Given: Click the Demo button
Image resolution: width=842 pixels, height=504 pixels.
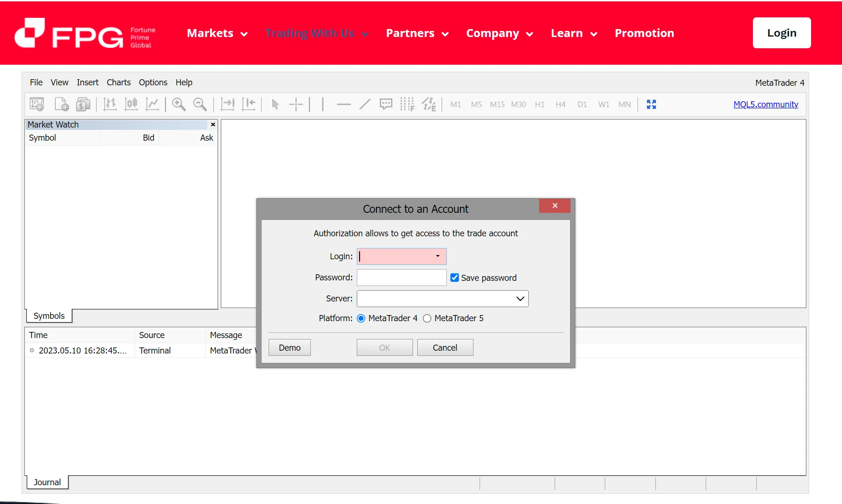Looking at the screenshot, I should (x=290, y=347).
